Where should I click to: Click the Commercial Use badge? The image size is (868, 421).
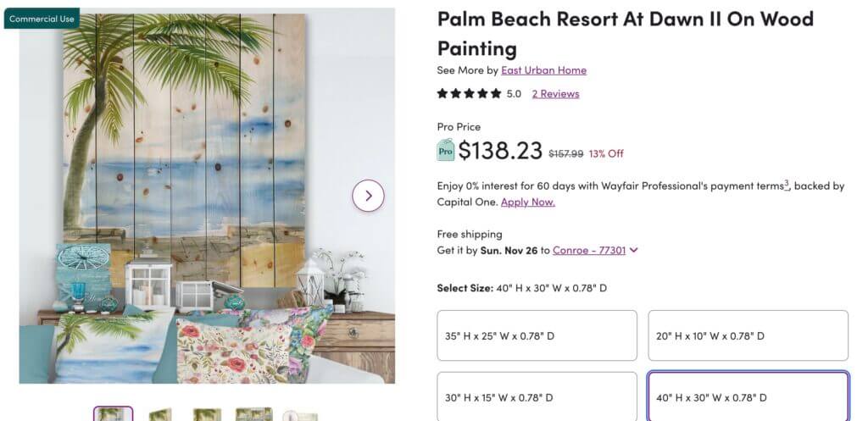(42, 19)
